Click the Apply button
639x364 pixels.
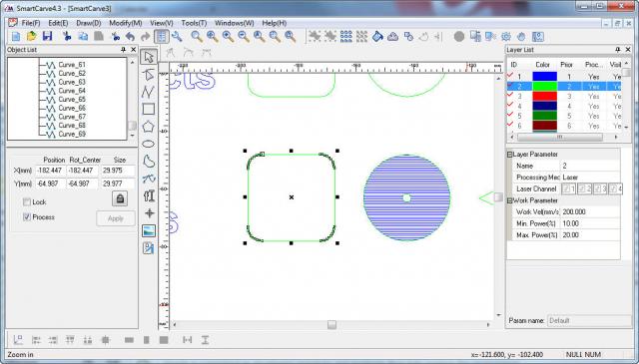click(116, 218)
